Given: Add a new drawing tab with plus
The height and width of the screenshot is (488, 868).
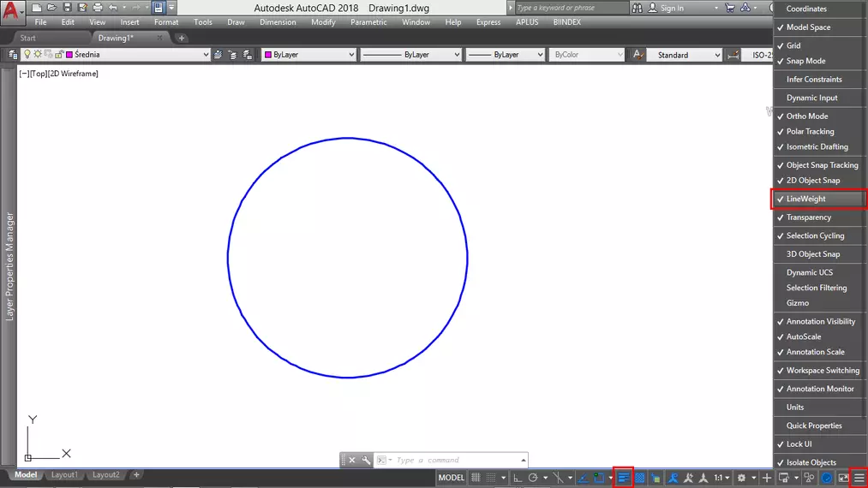Looking at the screenshot, I should [x=181, y=39].
